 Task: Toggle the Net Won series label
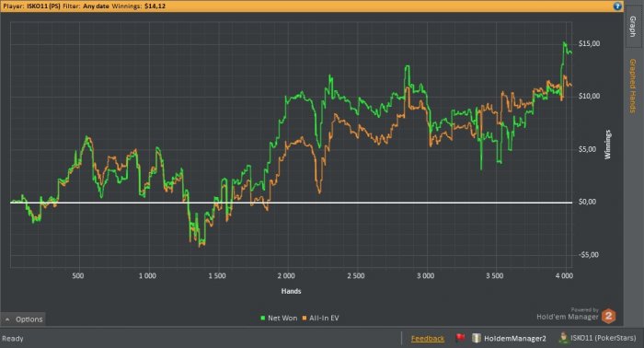click(x=282, y=318)
